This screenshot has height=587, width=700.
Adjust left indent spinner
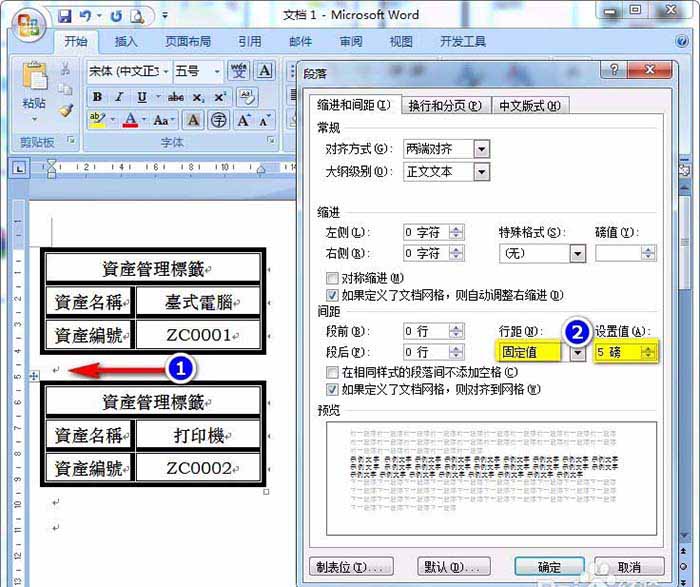[456, 233]
